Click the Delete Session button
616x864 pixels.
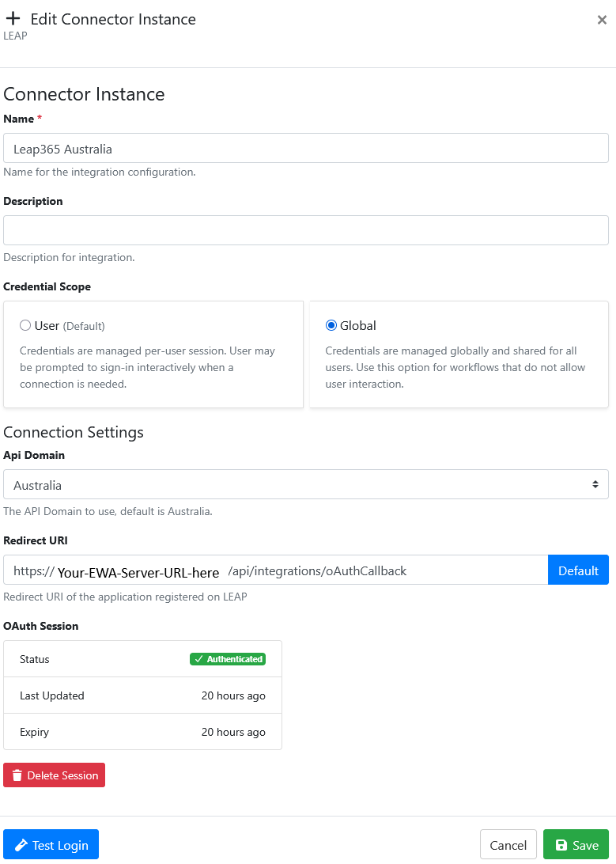pyautogui.click(x=54, y=775)
